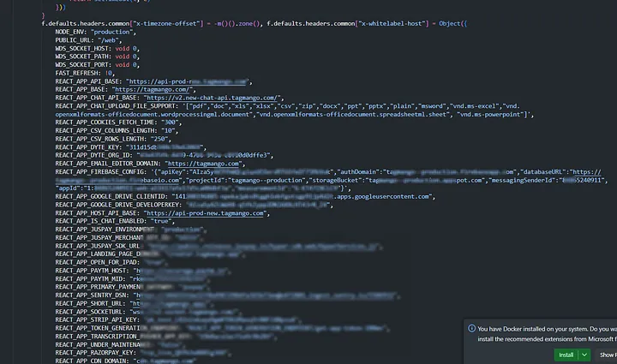The image size is (617, 364).
Task: Click the REACT_APP_RAZORPAY_KEY key
Action: [x=94, y=353]
